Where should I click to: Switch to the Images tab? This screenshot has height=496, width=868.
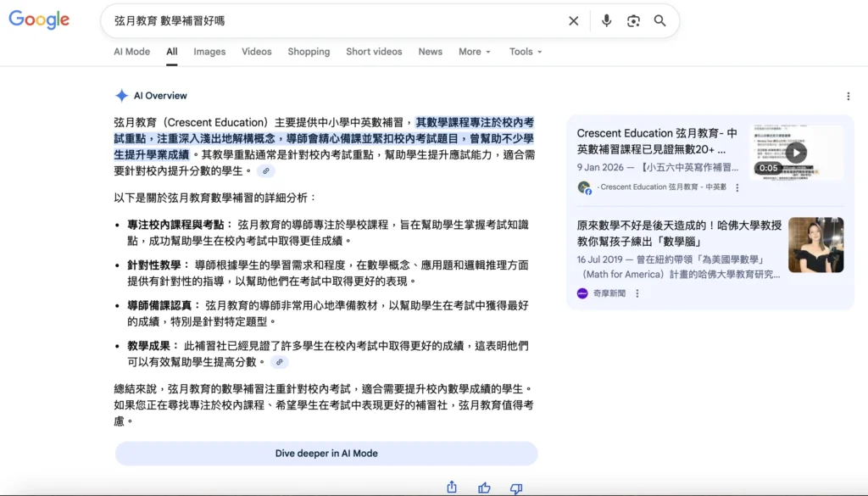(209, 52)
